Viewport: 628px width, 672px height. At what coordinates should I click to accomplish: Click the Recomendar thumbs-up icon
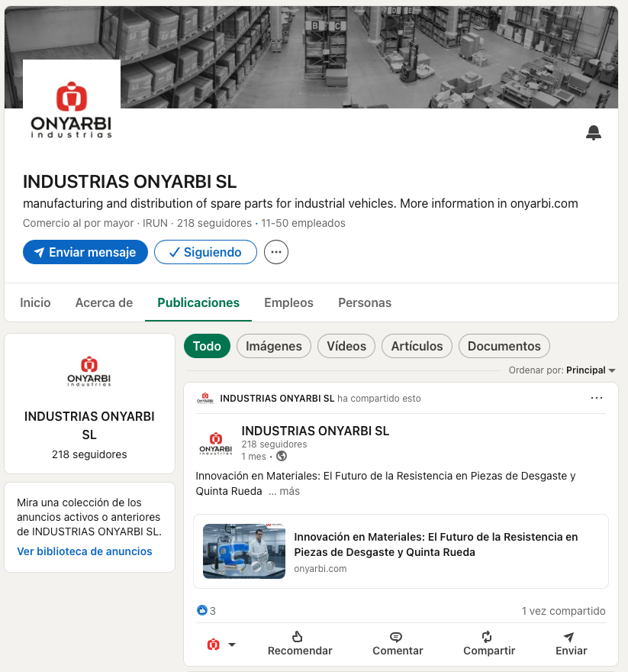(x=299, y=637)
